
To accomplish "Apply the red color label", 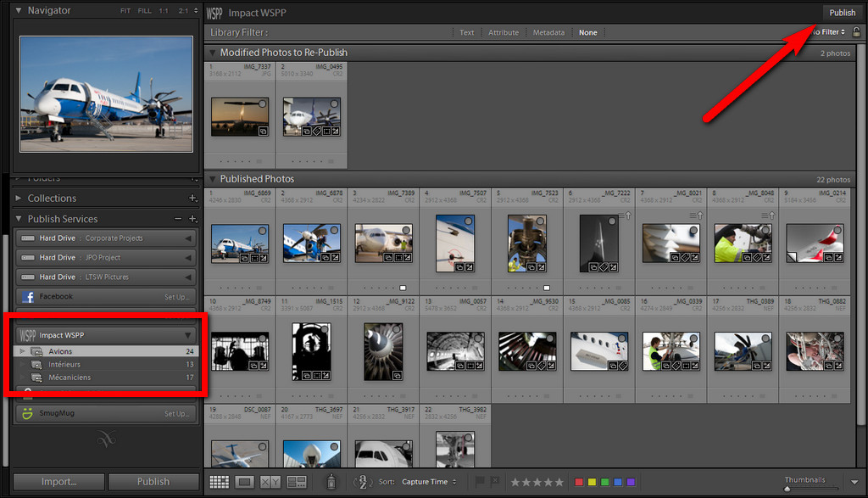I will (579, 482).
